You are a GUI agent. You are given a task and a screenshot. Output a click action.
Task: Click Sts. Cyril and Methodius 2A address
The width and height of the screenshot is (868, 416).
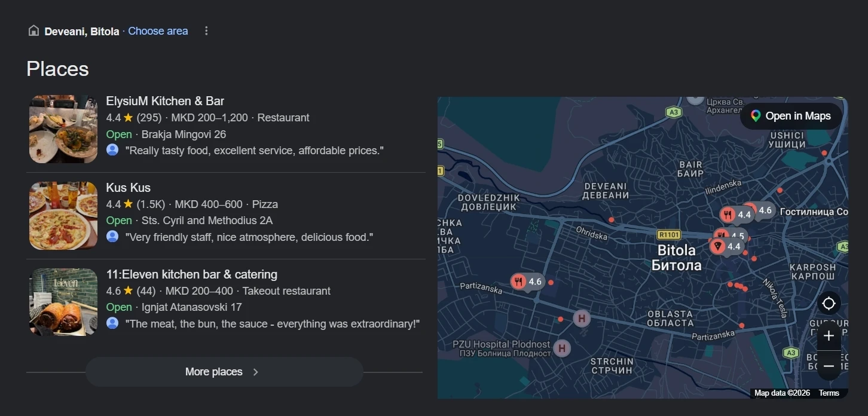[207, 221]
